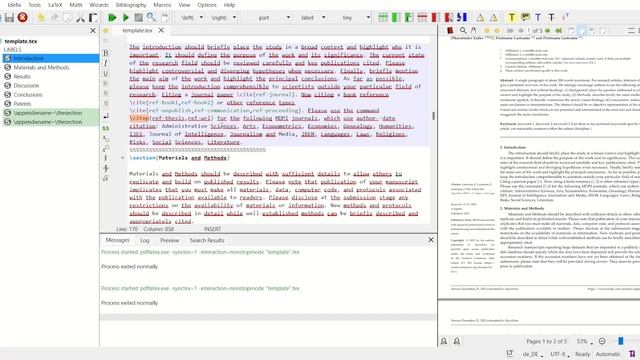Viewport: 640px width, 360px height.
Task: Switch to the Preview tab
Action: tap(170, 240)
